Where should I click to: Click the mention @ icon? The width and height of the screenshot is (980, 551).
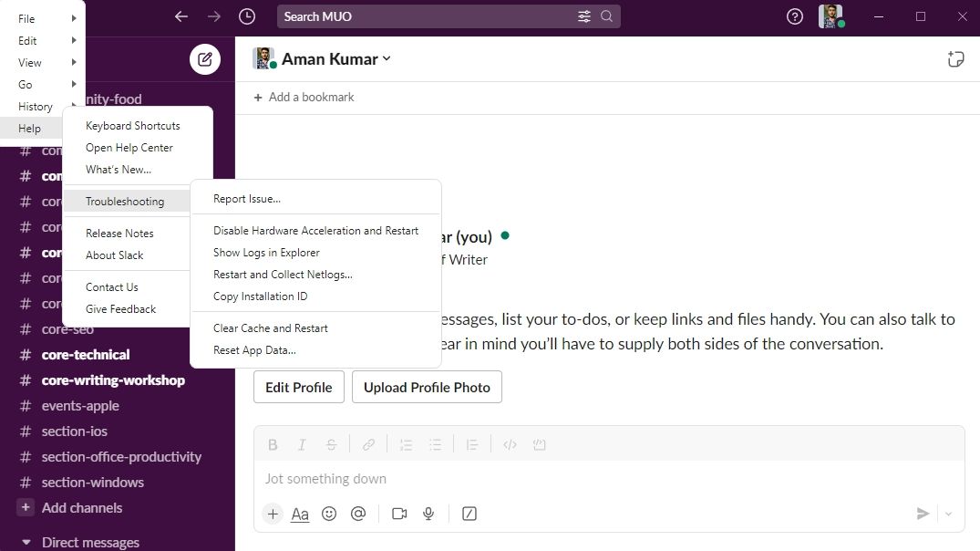click(x=358, y=514)
